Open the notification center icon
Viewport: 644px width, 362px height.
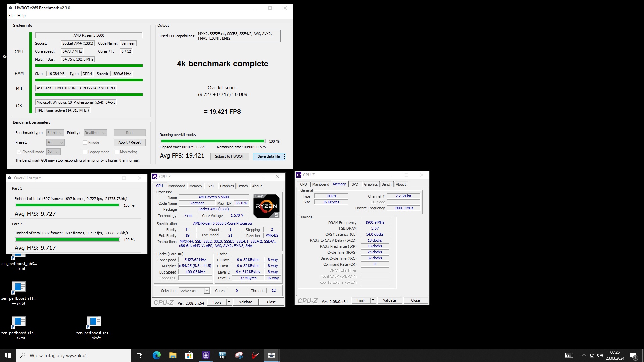(x=634, y=355)
